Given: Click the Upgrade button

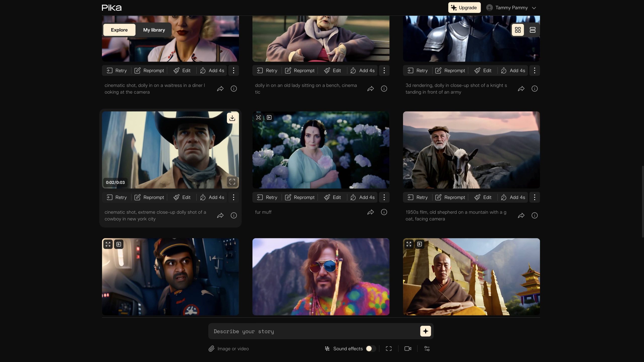Looking at the screenshot, I should click(x=464, y=8).
